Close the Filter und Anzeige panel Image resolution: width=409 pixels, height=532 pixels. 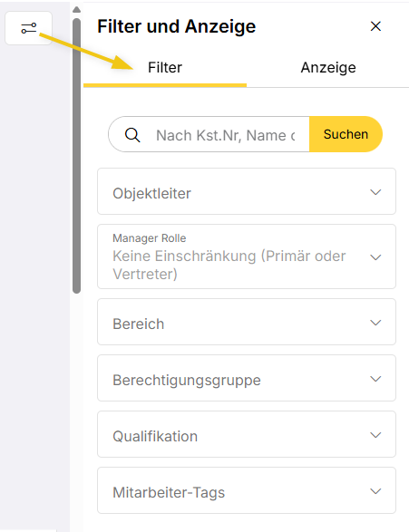click(375, 26)
